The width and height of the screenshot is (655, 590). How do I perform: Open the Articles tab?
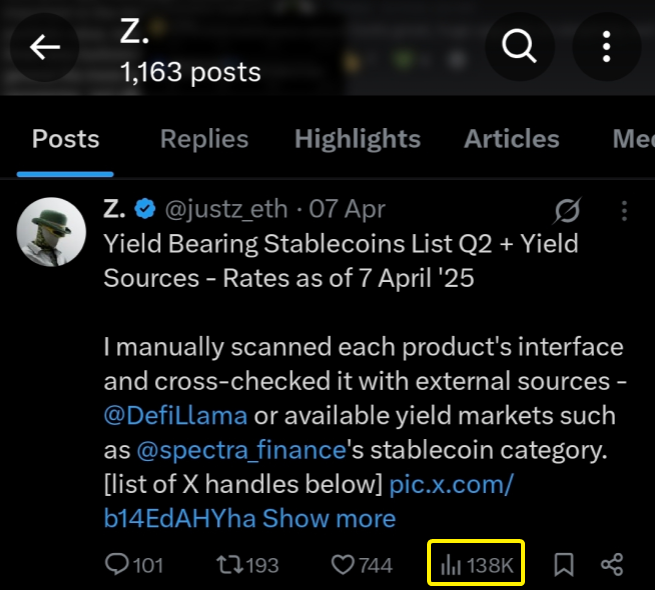(x=511, y=139)
